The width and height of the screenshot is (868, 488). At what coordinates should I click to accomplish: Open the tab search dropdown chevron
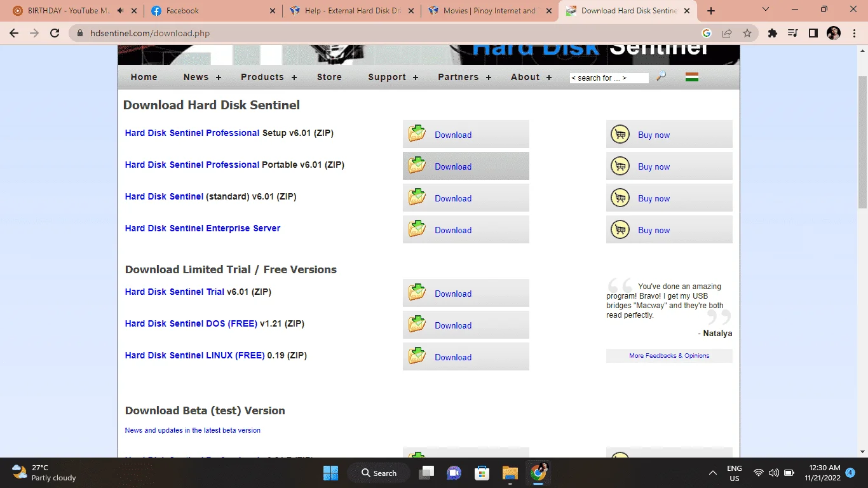pyautogui.click(x=766, y=10)
